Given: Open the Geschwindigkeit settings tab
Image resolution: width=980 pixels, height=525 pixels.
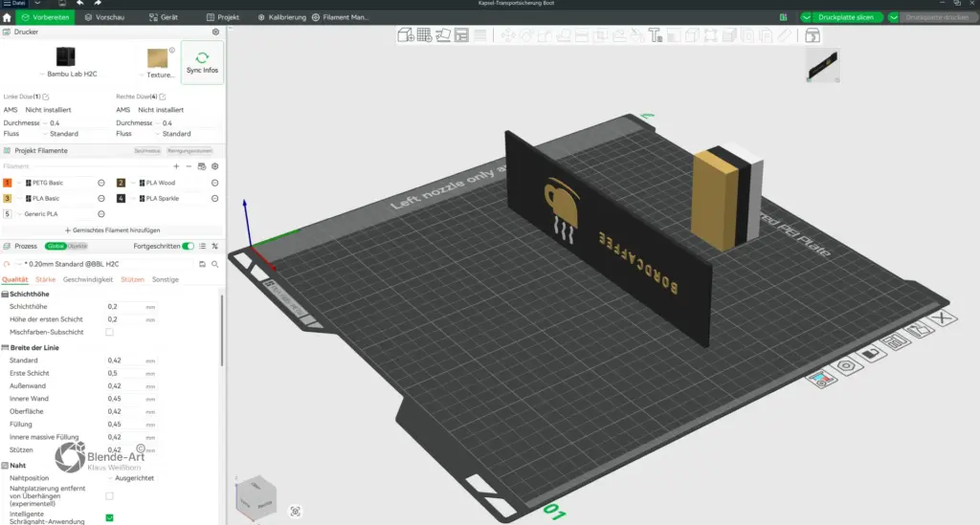Looking at the screenshot, I should point(87,279).
